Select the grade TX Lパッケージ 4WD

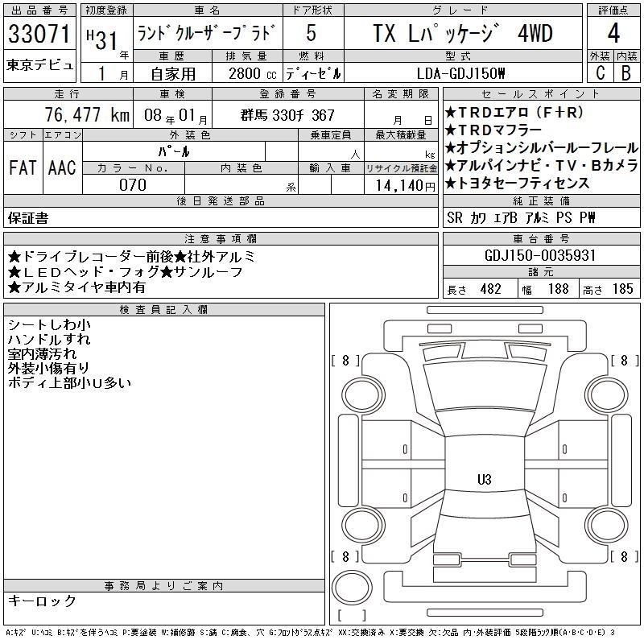click(x=463, y=33)
